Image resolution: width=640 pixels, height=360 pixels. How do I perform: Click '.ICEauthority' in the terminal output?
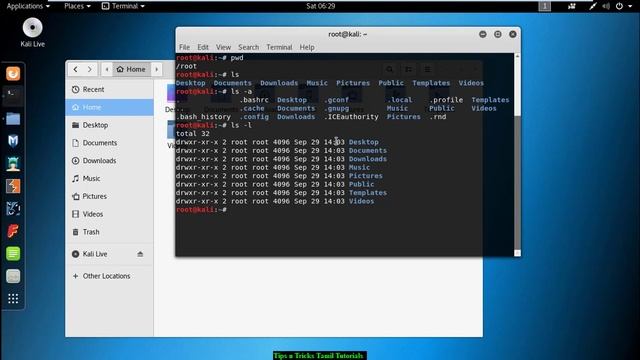351,117
